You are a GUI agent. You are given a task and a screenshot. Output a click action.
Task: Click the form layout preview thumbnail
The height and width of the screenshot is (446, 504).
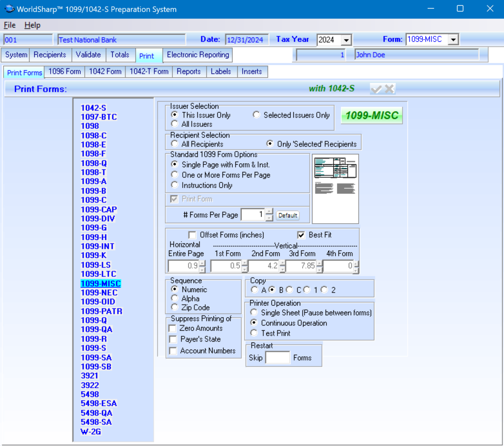[335, 189]
